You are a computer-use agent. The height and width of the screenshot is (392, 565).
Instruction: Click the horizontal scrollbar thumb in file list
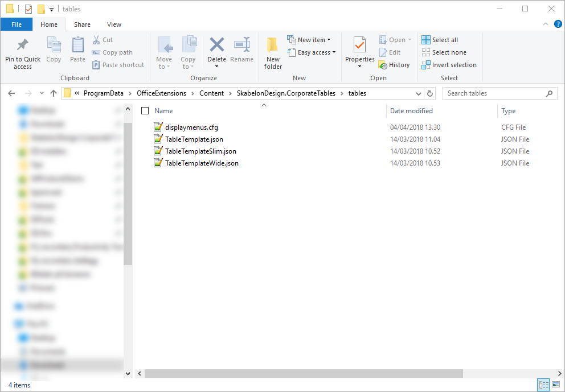coord(304,374)
